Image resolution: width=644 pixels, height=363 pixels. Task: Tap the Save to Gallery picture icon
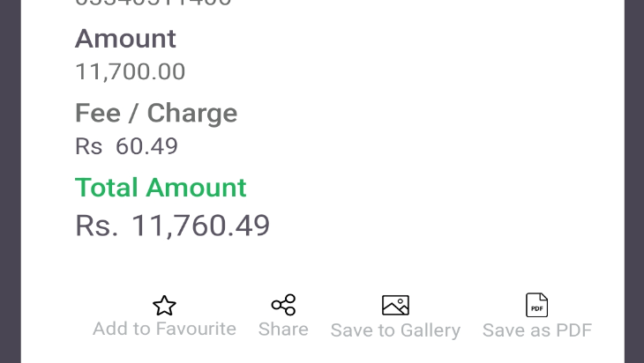click(x=395, y=305)
